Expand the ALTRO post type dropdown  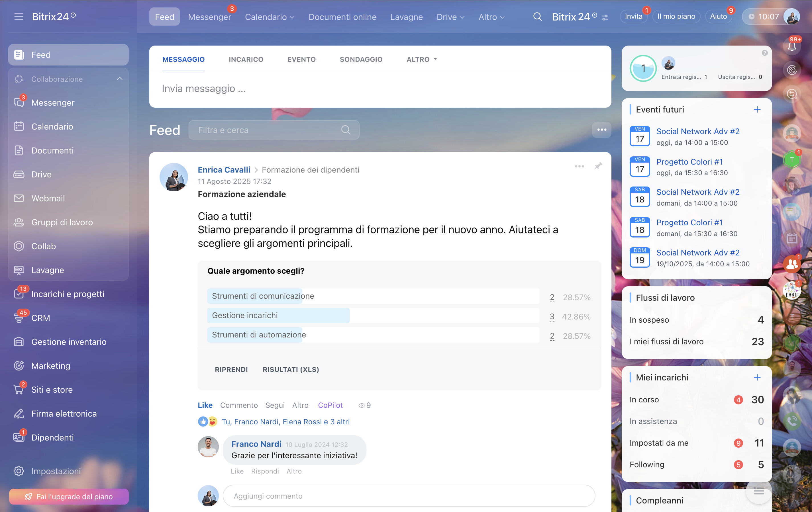click(421, 59)
